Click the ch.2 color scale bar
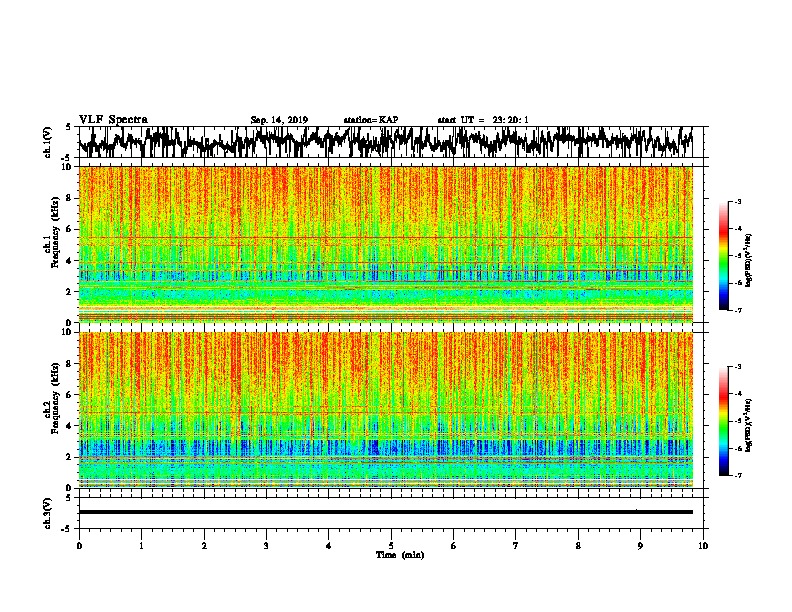Screen dimensions: 792x612 (x=723, y=421)
